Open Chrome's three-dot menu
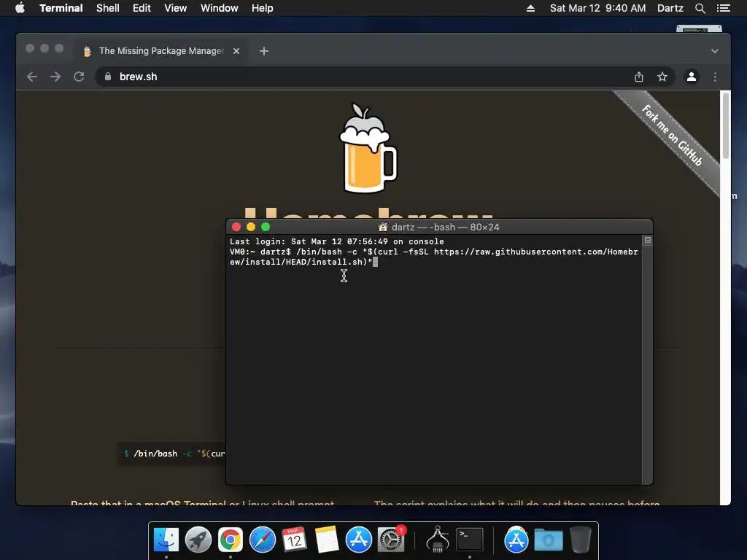747x560 pixels. [715, 77]
